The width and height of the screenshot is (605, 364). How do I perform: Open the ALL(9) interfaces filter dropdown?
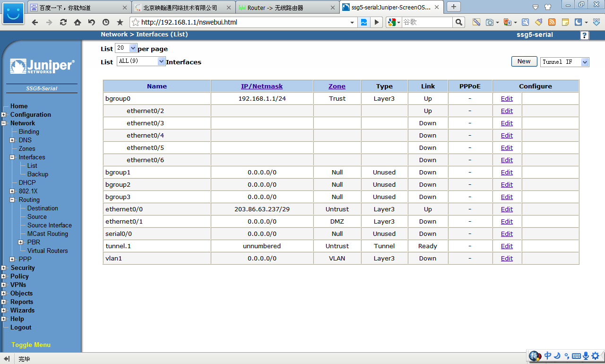(161, 61)
